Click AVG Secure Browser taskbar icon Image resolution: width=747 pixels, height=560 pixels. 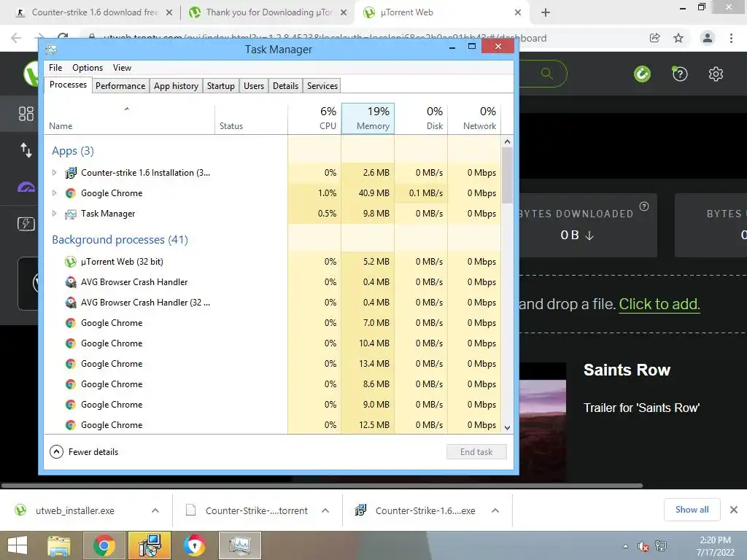coord(195,545)
